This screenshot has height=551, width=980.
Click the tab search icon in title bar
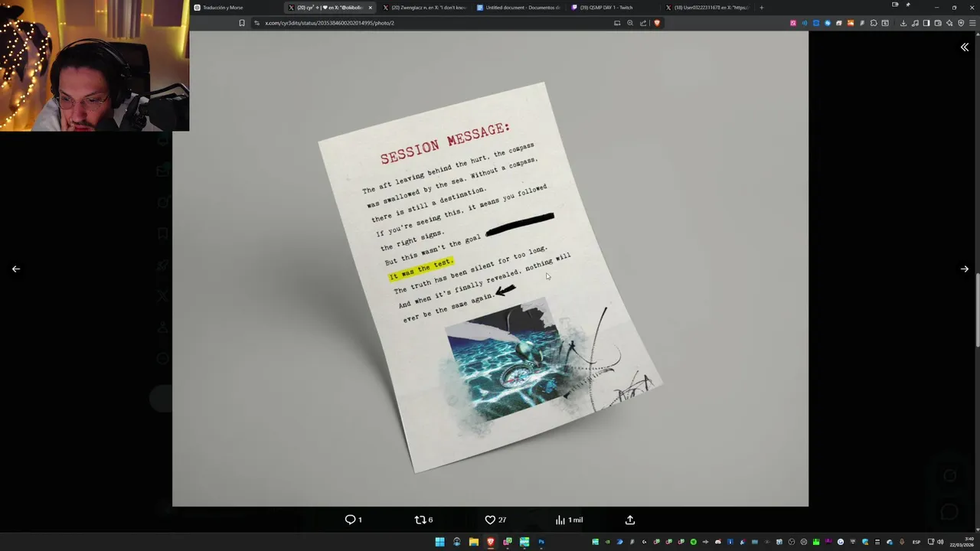pos(895,5)
